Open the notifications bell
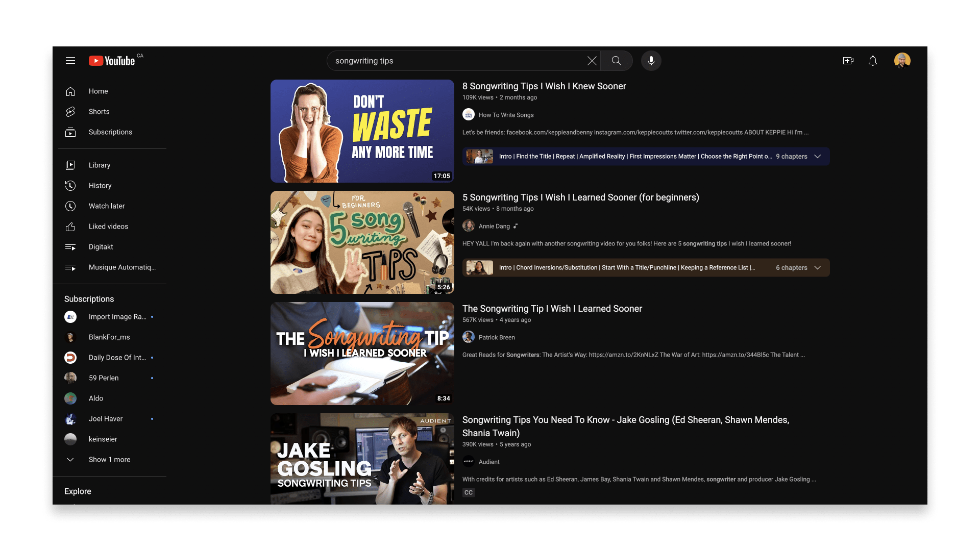 coord(873,61)
